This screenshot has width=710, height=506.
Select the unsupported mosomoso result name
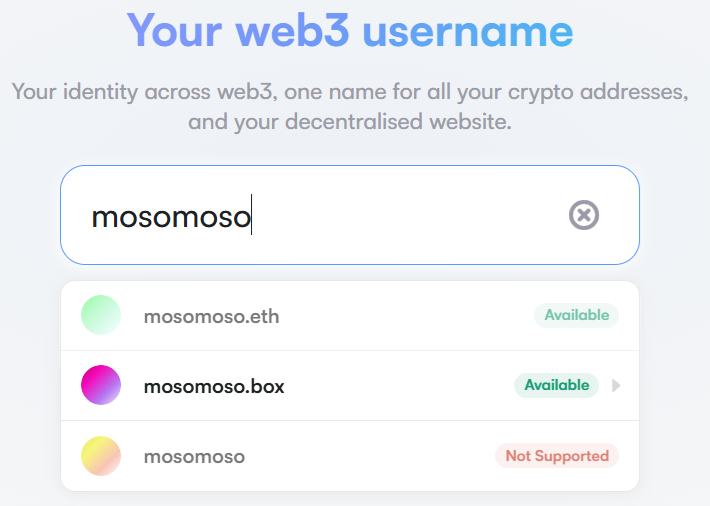194,457
